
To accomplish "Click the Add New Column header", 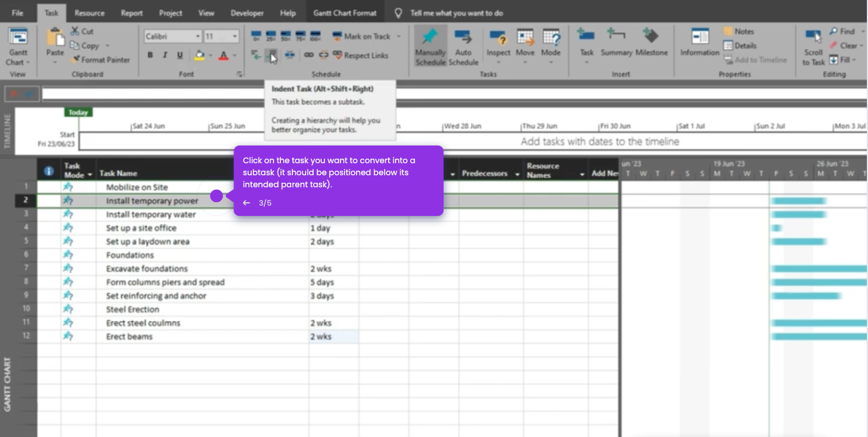I will (605, 173).
